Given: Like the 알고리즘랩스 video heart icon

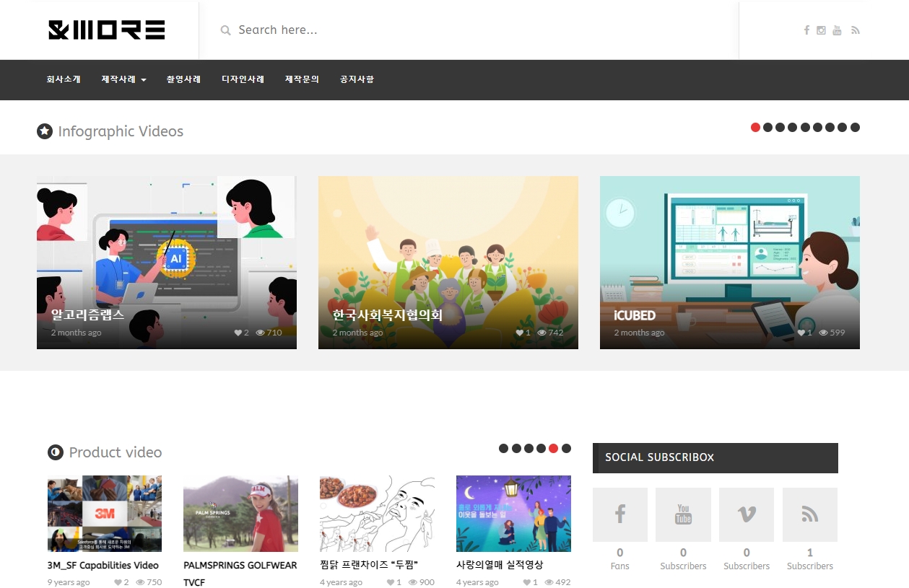Looking at the screenshot, I should (x=238, y=333).
